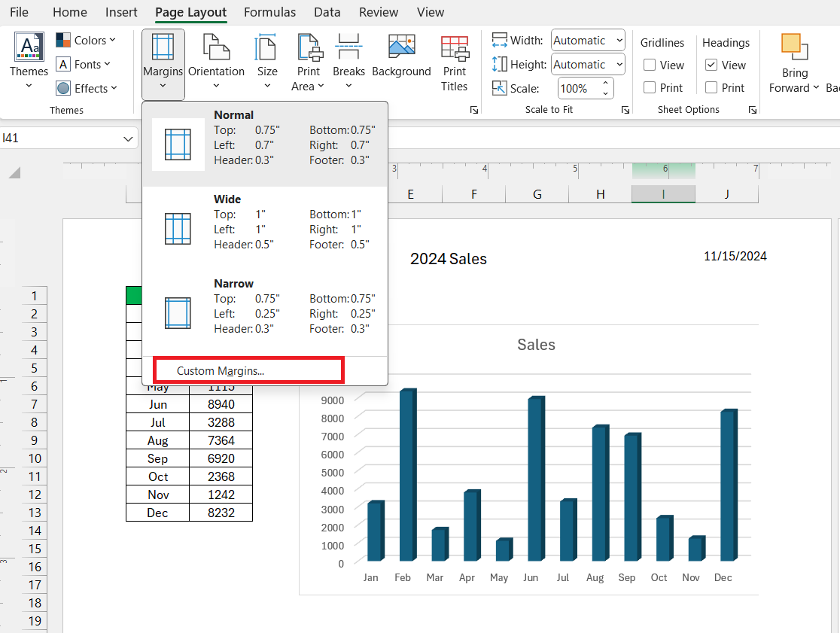Select cell containing 7364
840x633 pixels.
[221, 440]
